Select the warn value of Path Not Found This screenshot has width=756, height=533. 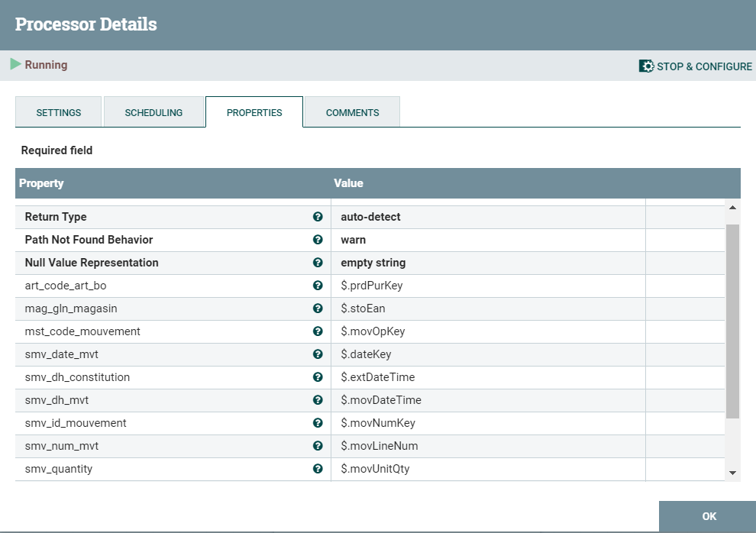pos(354,240)
